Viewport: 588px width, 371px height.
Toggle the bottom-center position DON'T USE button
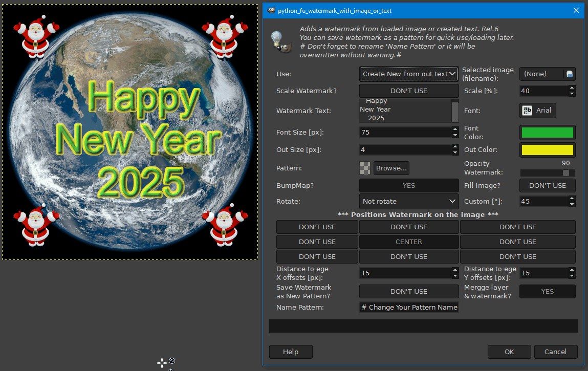pyautogui.click(x=409, y=256)
